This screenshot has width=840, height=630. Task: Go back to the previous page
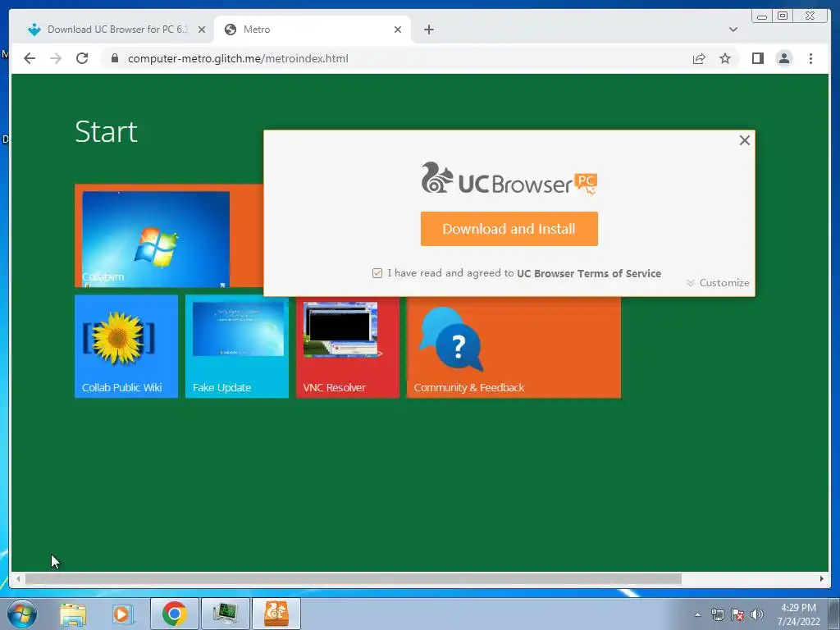coord(30,58)
